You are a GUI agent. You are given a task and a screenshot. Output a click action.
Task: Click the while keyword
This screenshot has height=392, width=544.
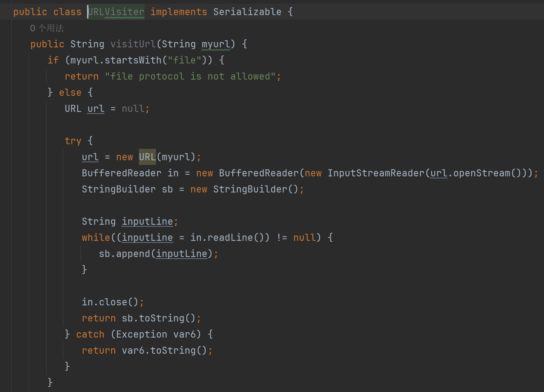[x=96, y=237]
